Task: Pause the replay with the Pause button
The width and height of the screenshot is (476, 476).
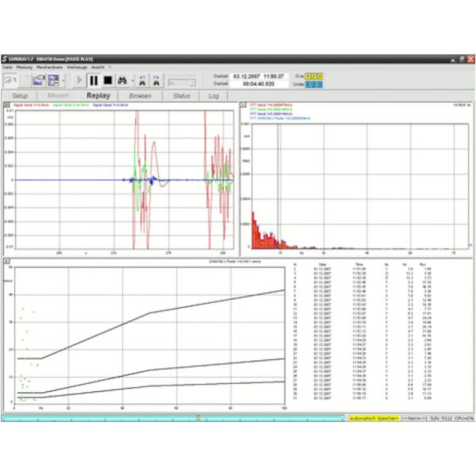Action: [94, 80]
